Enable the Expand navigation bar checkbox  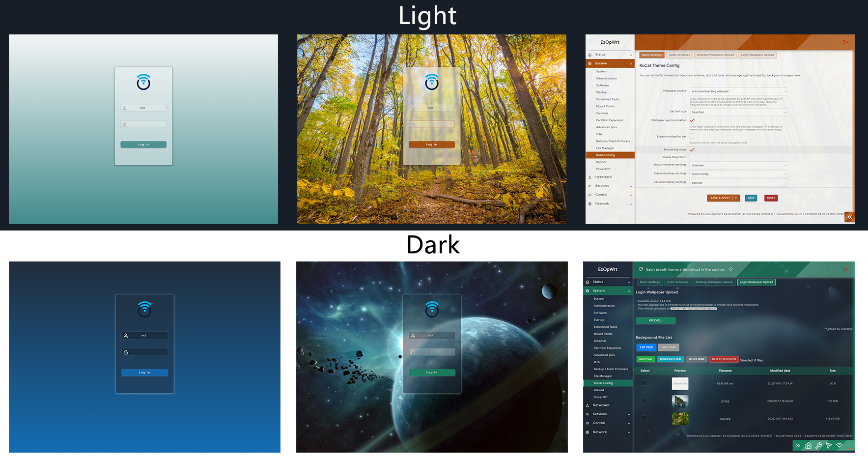click(x=692, y=136)
